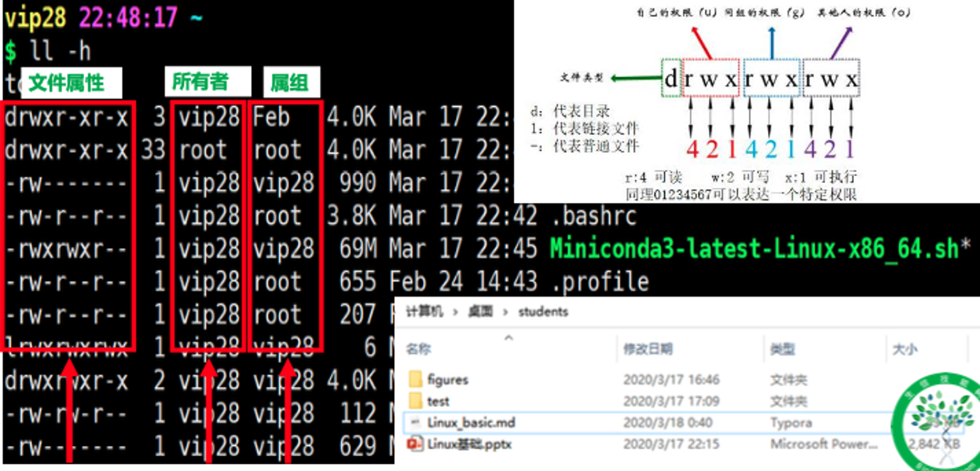
Task: Sort files by the 修改日期 column header
Action: (648, 349)
